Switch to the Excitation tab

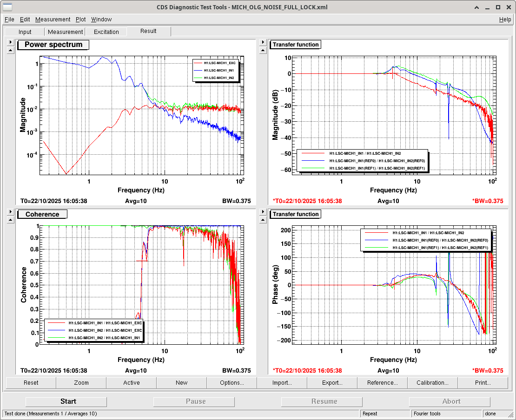point(106,32)
